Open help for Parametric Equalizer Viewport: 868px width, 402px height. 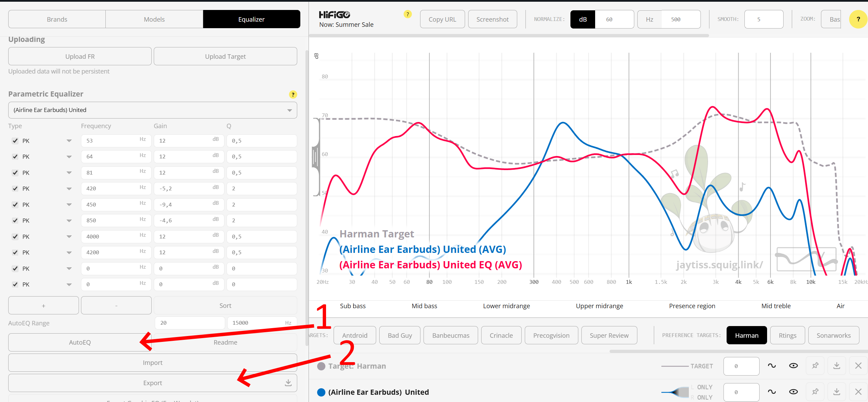(293, 94)
